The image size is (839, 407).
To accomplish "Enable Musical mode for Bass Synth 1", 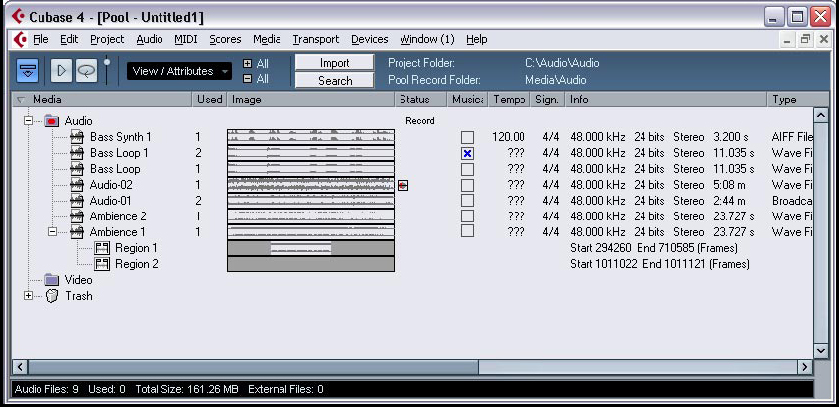I will (x=467, y=137).
